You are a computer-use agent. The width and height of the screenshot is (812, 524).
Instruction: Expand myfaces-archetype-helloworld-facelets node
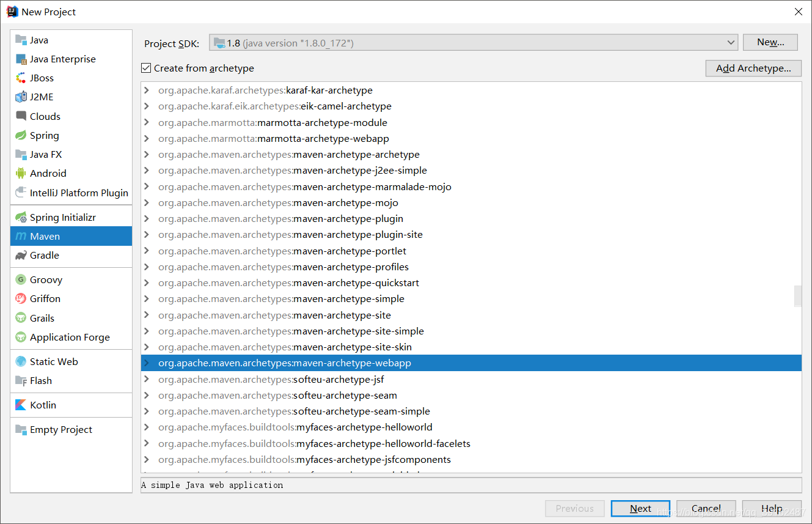[x=147, y=443]
